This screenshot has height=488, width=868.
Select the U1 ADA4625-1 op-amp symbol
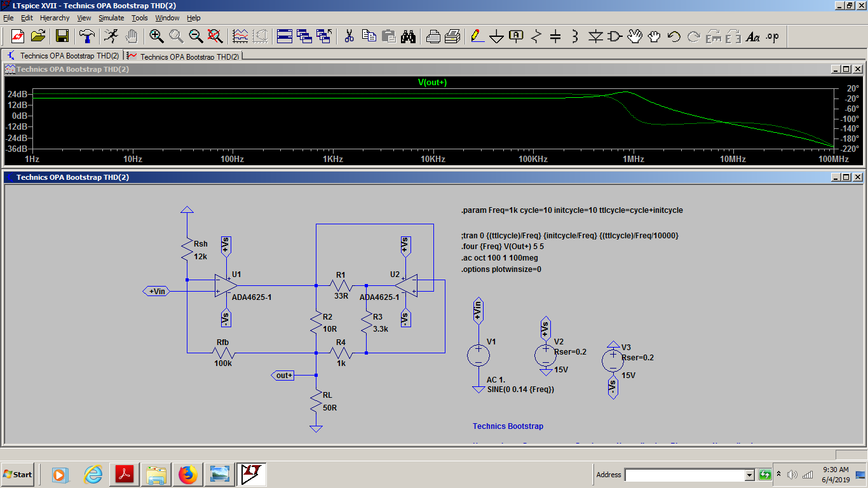coord(227,285)
